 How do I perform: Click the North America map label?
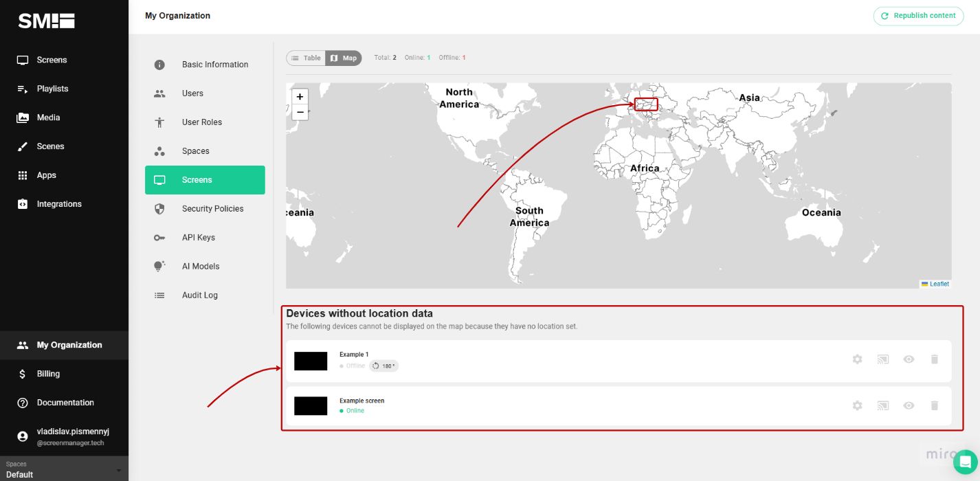pyautogui.click(x=458, y=98)
